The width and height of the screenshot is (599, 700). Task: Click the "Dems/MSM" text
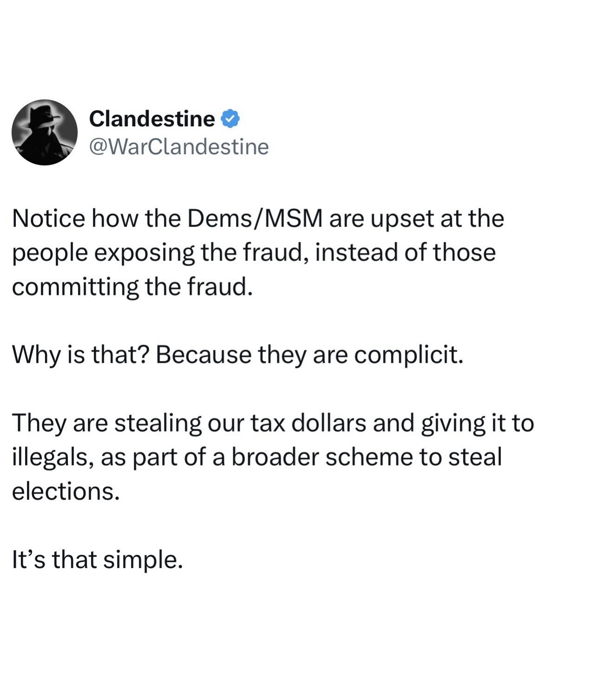(x=255, y=219)
